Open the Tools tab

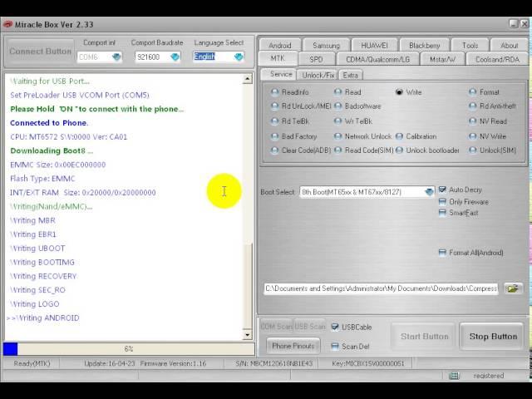pyautogui.click(x=470, y=45)
